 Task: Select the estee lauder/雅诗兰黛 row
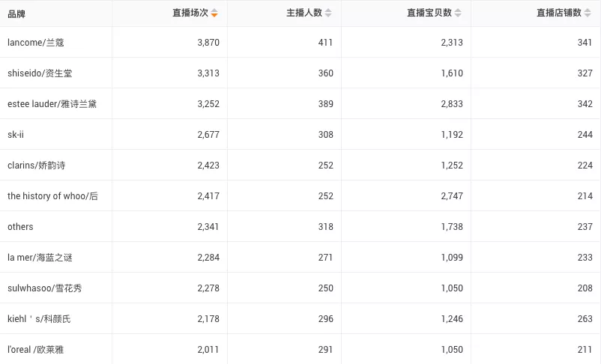coord(300,103)
